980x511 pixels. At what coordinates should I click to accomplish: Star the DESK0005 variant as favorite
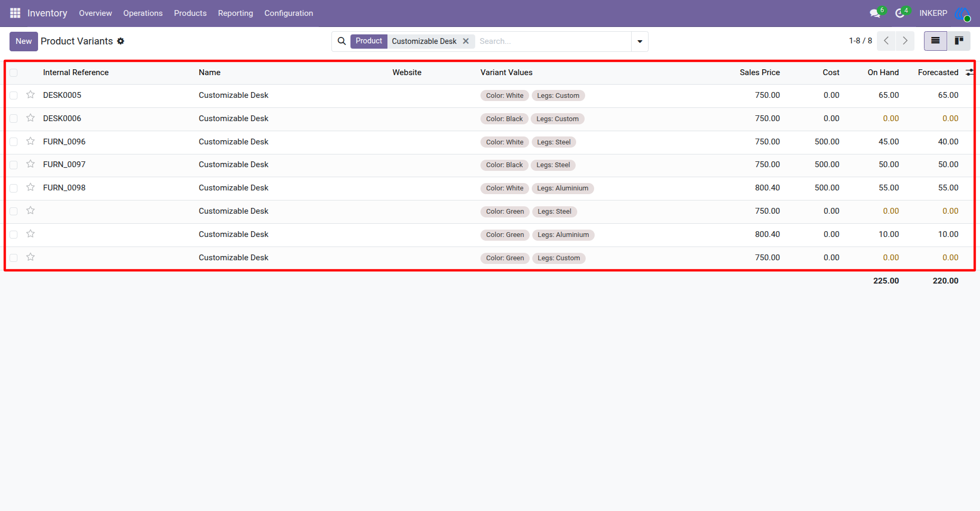31,95
